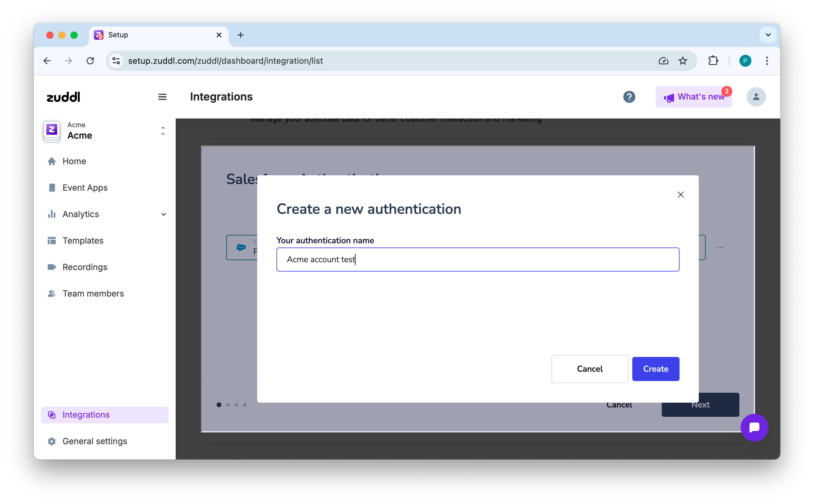Expand the Analytics submenu chevron

tap(163, 214)
